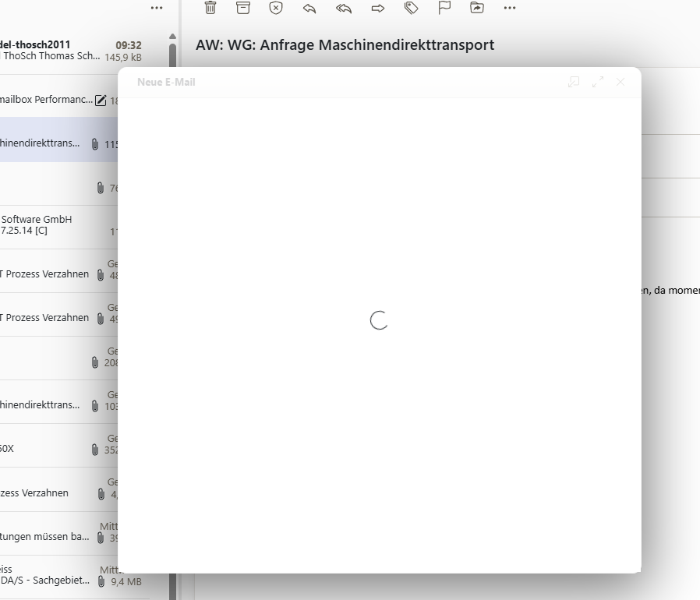This screenshot has height=600, width=700.
Task: Reply to the email with single arrow
Action: click(x=309, y=8)
